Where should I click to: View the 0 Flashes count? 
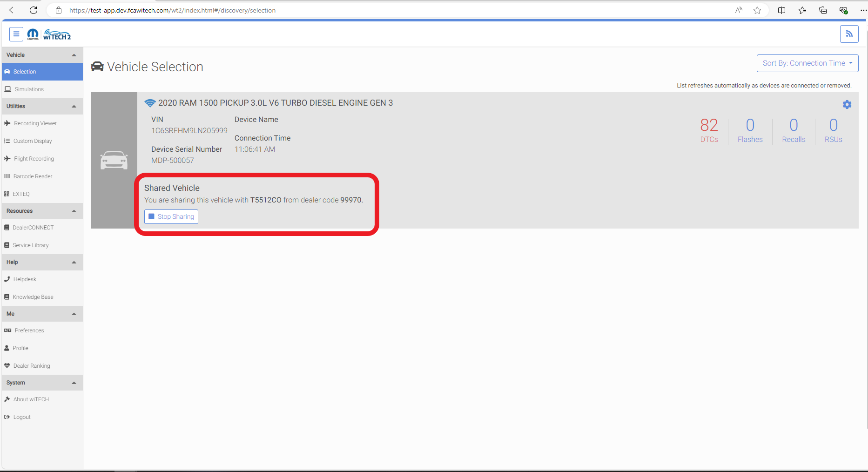click(x=750, y=130)
